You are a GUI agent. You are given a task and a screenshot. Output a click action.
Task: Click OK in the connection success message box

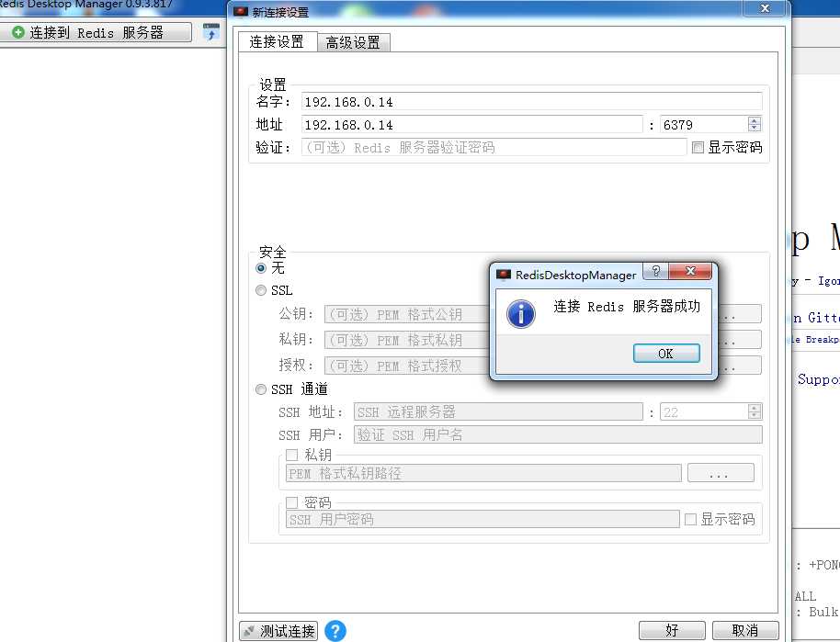point(666,354)
